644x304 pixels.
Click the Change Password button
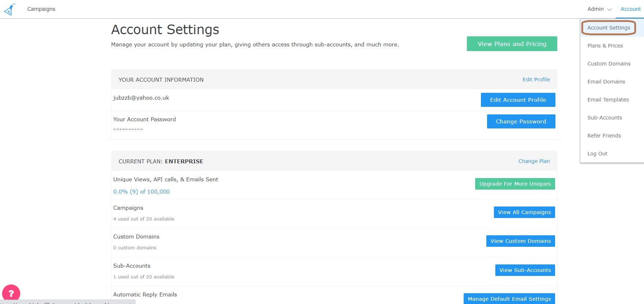point(521,122)
